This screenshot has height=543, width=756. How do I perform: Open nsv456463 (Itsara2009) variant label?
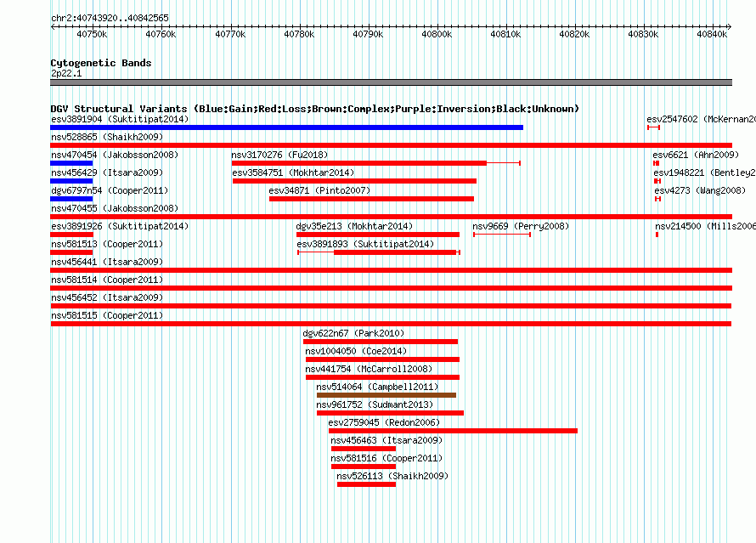pos(386,440)
